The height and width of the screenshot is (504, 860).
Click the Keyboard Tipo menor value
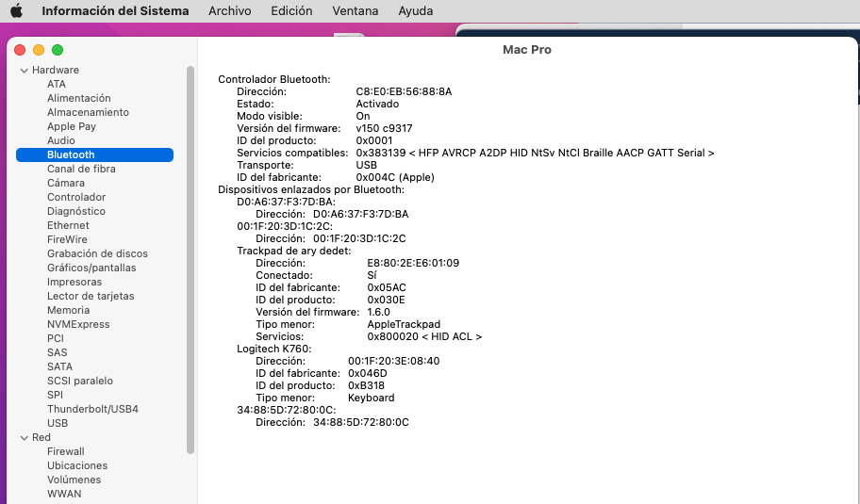[x=372, y=398]
